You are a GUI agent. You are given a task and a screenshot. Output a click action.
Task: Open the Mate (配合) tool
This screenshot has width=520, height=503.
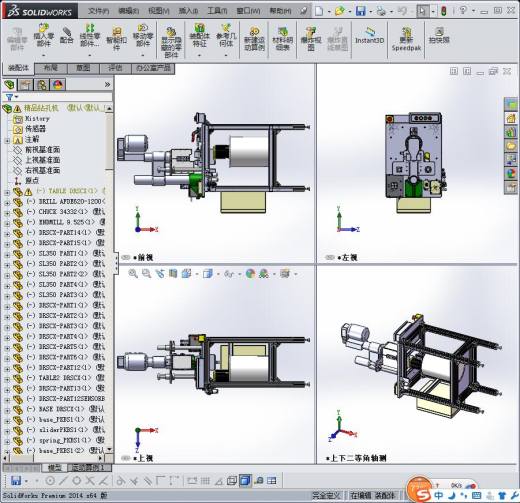(x=67, y=36)
